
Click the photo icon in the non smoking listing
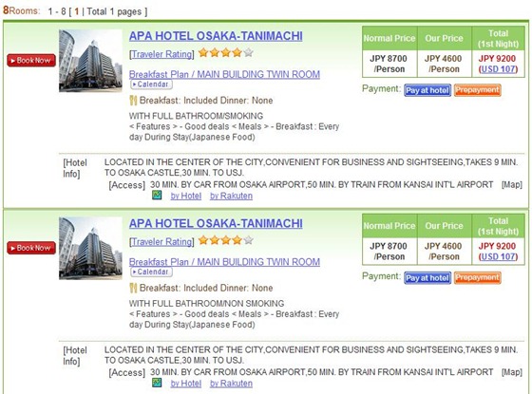(x=157, y=383)
